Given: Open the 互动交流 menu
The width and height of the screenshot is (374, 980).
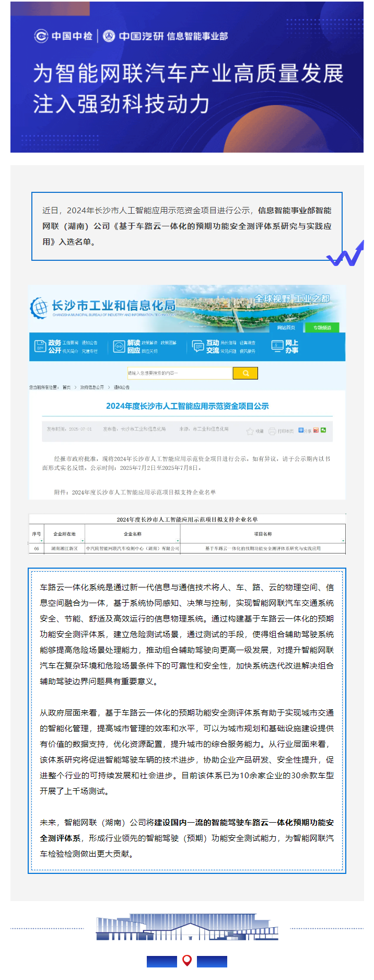Looking at the screenshot, I should coord(213,347).
